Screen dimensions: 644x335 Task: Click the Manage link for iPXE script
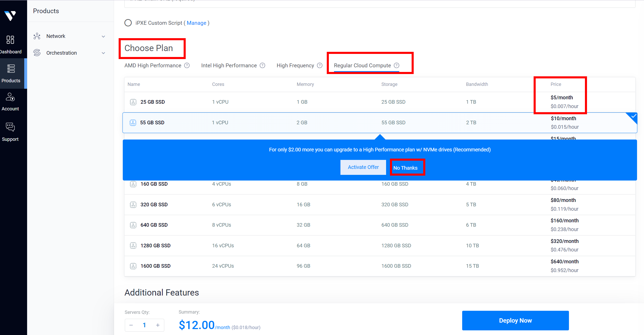(x=196, y=23)
